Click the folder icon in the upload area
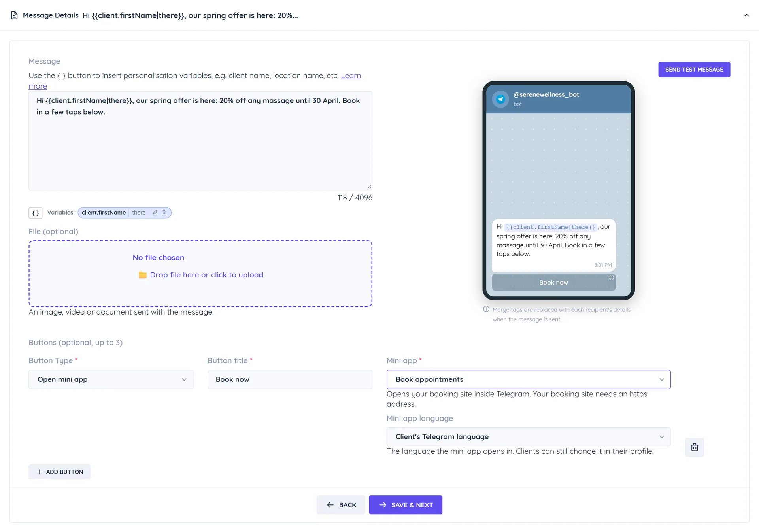Screen dimensions: 759x532 click(x=143, y=275)
